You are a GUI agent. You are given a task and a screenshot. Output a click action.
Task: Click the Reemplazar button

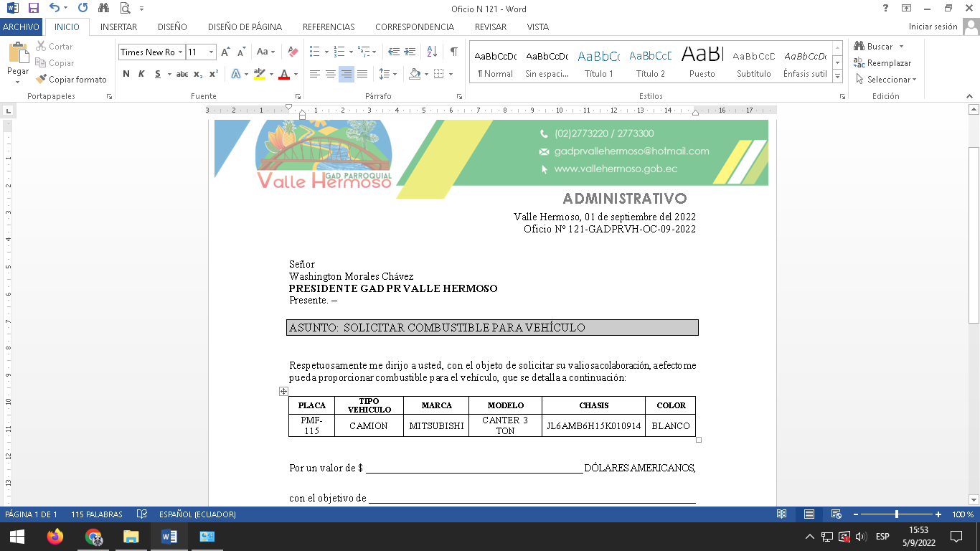coord(882,63)
